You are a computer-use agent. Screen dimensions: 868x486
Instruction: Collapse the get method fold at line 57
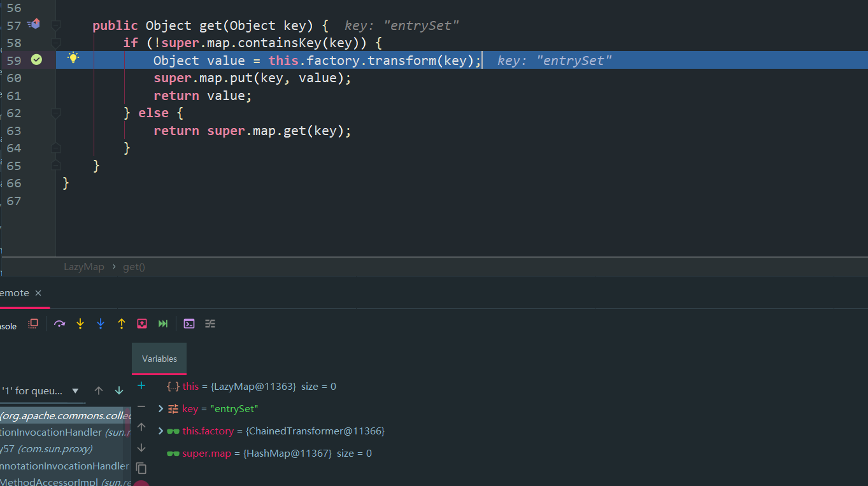coord(56,25)
